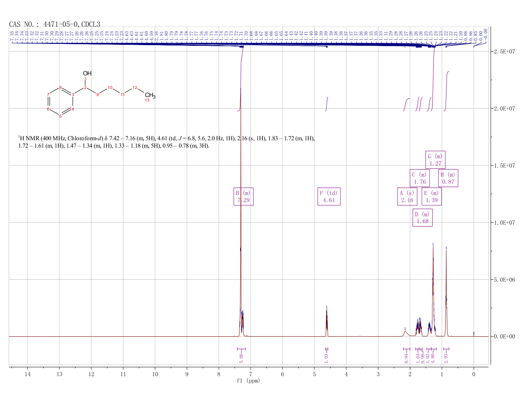Viewport: 532px width, 411px height.
Task: Select the 1H NMR description text line
Action: (x=166, y=142)
